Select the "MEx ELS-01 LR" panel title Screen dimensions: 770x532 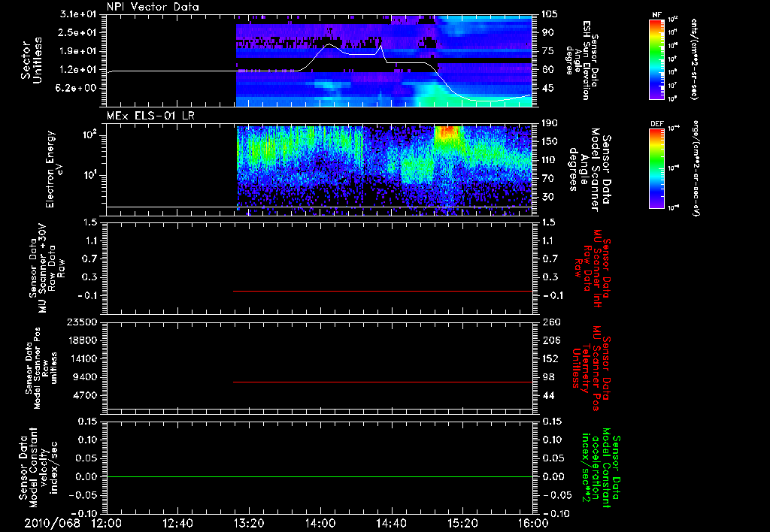tap(150, 116)
